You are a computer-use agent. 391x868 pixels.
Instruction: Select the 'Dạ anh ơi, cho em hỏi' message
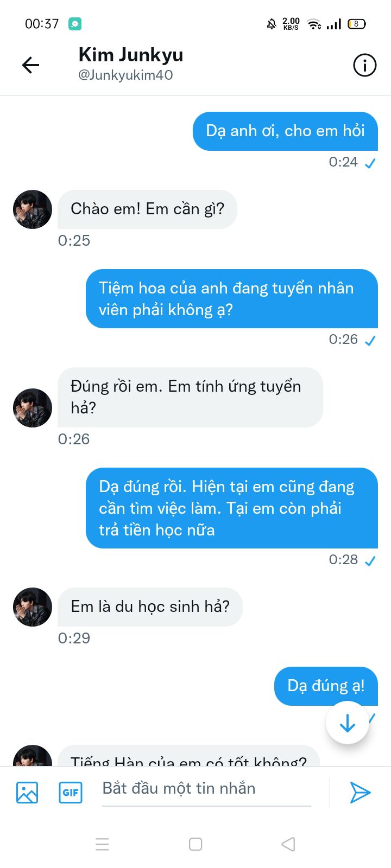285,131
